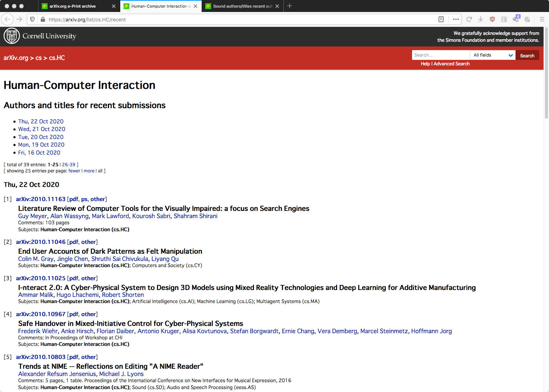The height and width of the screenshot is (392, 549).
Task: Open page actions three-dot menu
Action: coord(456,19)
